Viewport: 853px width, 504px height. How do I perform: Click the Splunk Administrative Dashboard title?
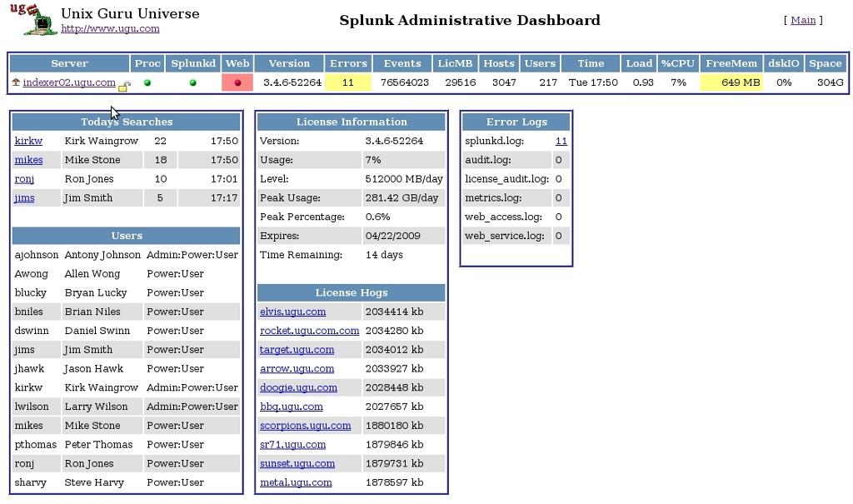point(470,21)
